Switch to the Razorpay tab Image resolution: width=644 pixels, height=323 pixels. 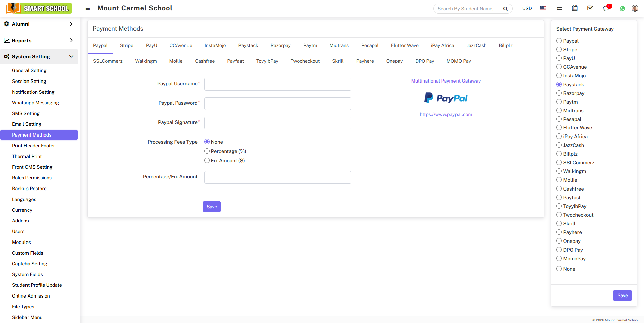click(x=280, y=45)
